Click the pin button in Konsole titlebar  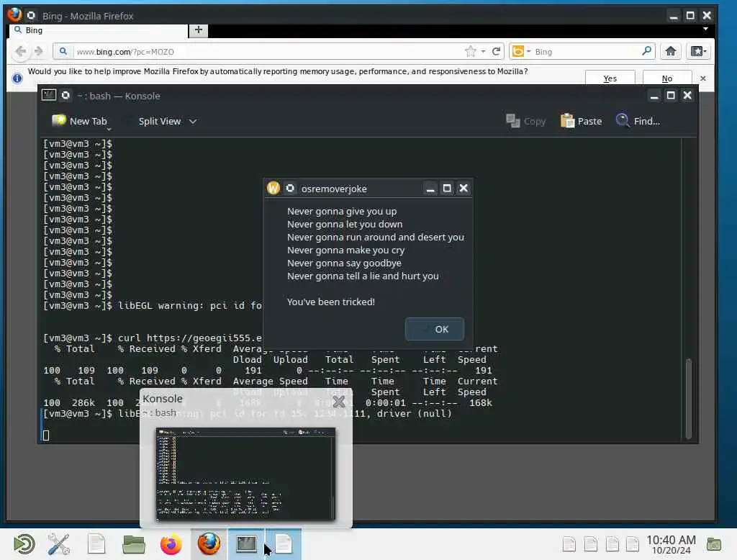(x=65, y=96)
